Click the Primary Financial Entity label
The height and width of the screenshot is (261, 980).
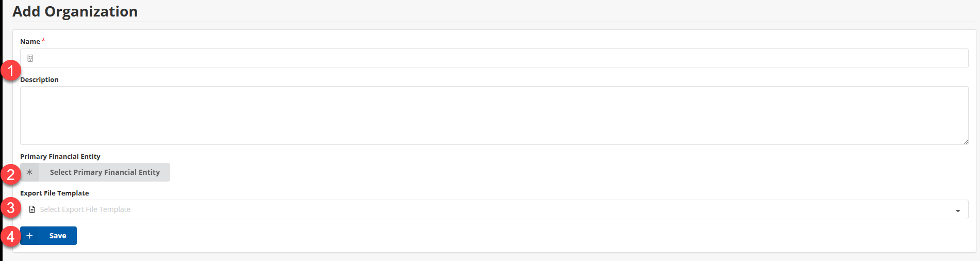click(x=60, y=157)
